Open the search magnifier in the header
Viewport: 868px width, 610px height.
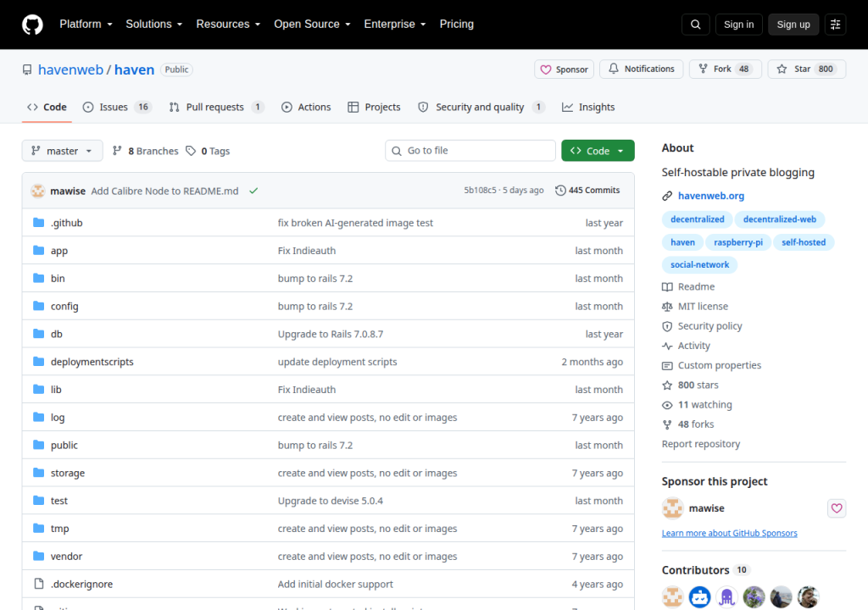click(x=695, y=25)
